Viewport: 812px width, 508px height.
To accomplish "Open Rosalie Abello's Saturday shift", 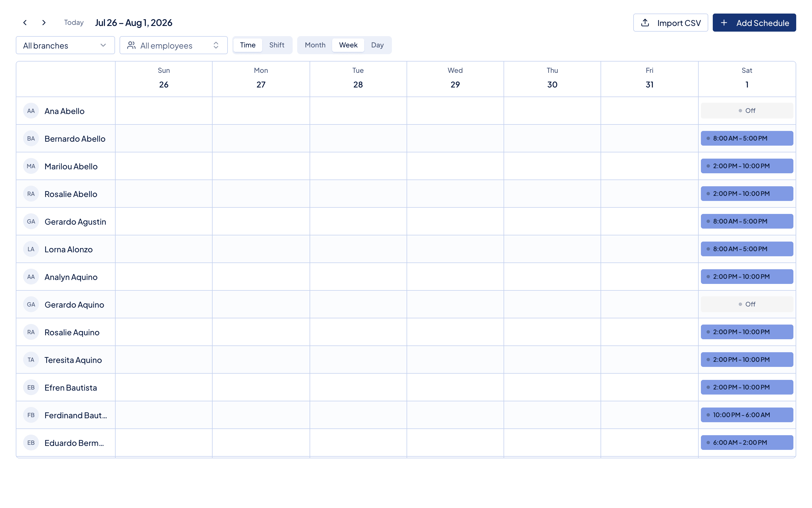I will [747, 194].
